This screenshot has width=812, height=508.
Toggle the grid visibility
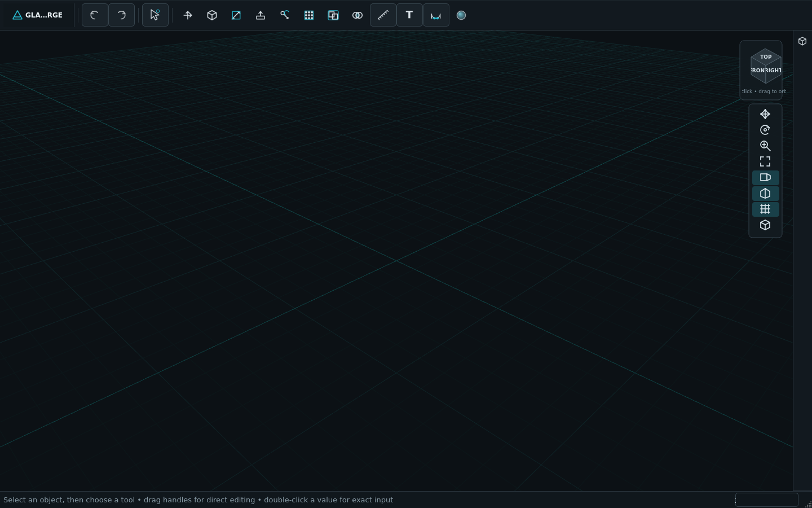coord(765,209)
